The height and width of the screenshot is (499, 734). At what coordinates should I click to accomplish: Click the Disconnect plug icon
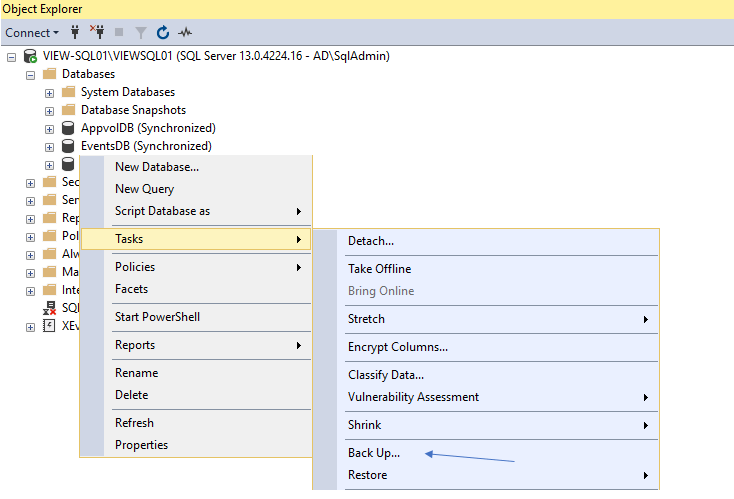point(97,33)
